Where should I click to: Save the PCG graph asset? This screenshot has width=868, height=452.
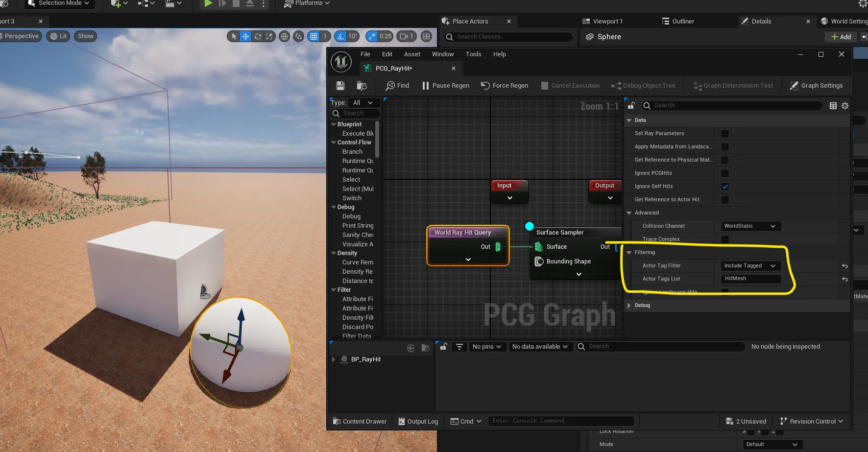[340, 86]
